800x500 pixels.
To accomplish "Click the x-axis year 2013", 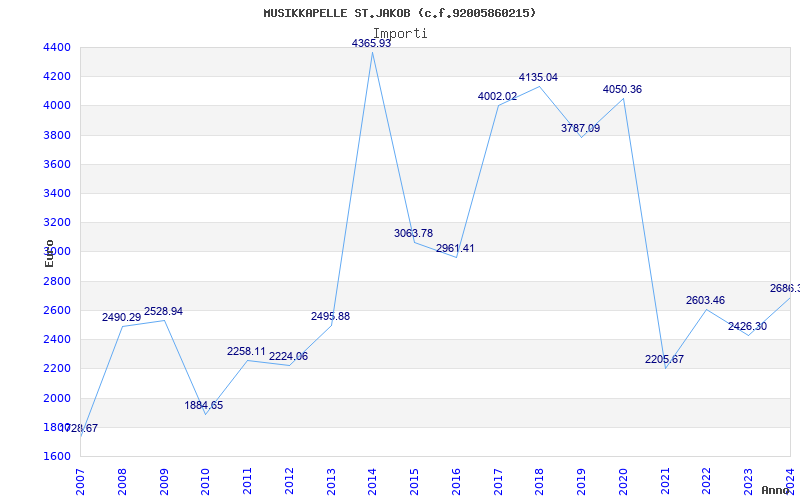I will click(331, 482).
